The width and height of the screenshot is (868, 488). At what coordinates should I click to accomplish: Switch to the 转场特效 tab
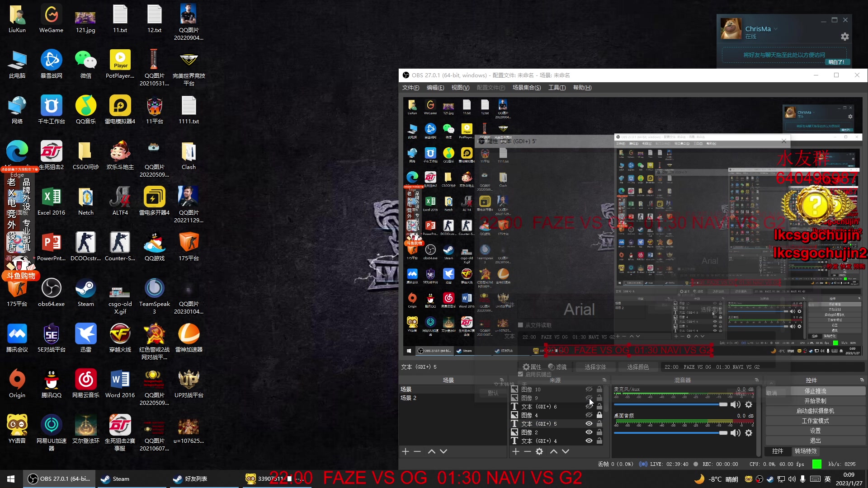tap(806, 451)
